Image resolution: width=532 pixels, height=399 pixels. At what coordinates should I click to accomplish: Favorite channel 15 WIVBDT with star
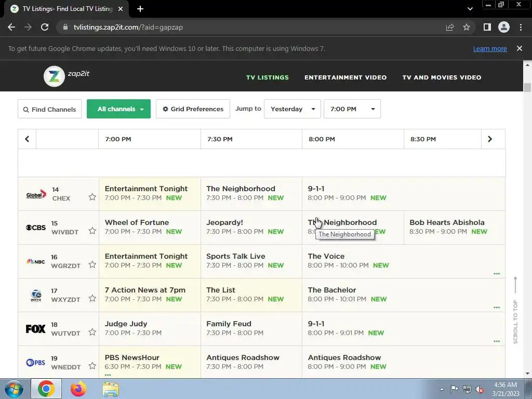tap(92, 231)
